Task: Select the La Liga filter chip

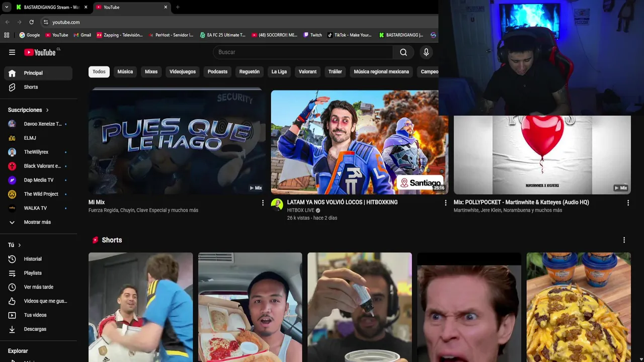Action: point(279,71)
